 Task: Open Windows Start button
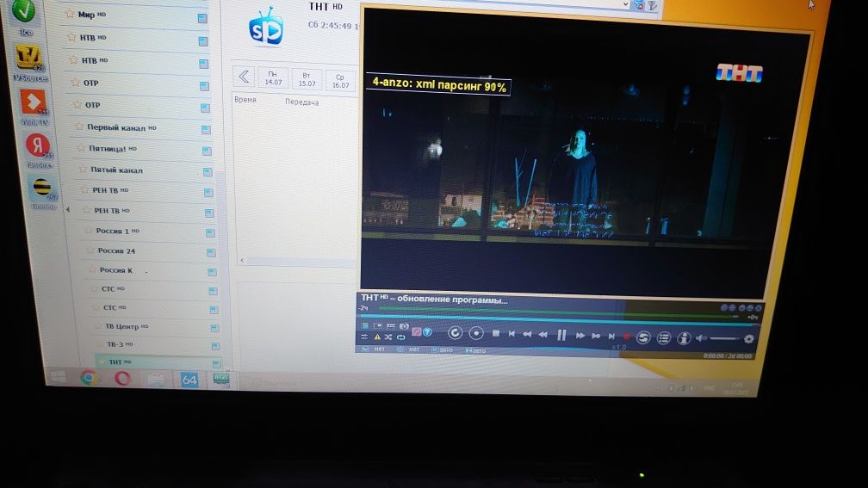pos(59,377)
